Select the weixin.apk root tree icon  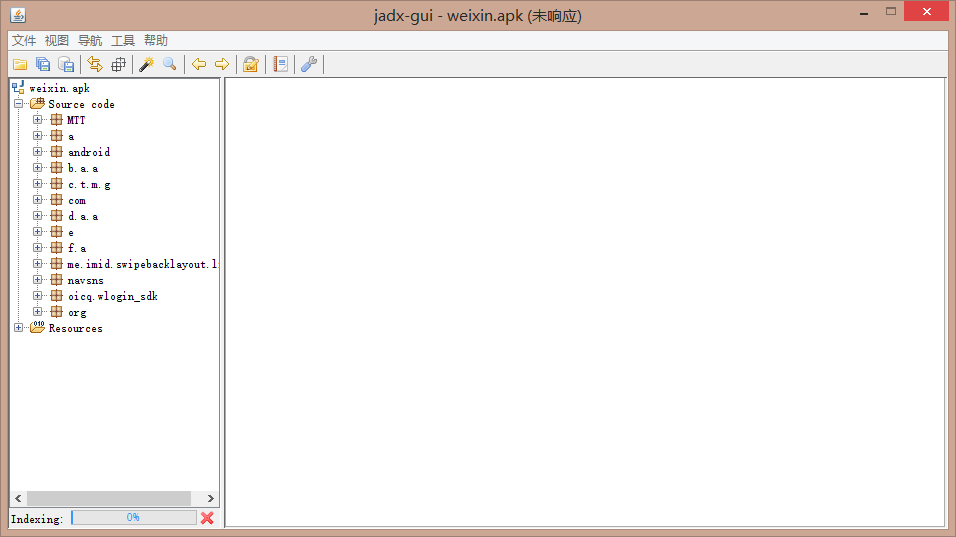pos(18,88)
